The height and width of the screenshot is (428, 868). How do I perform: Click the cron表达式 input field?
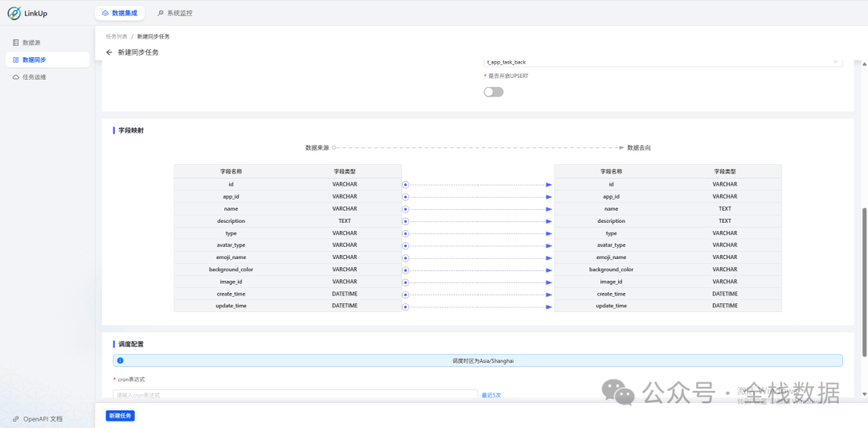coord(295,395)
